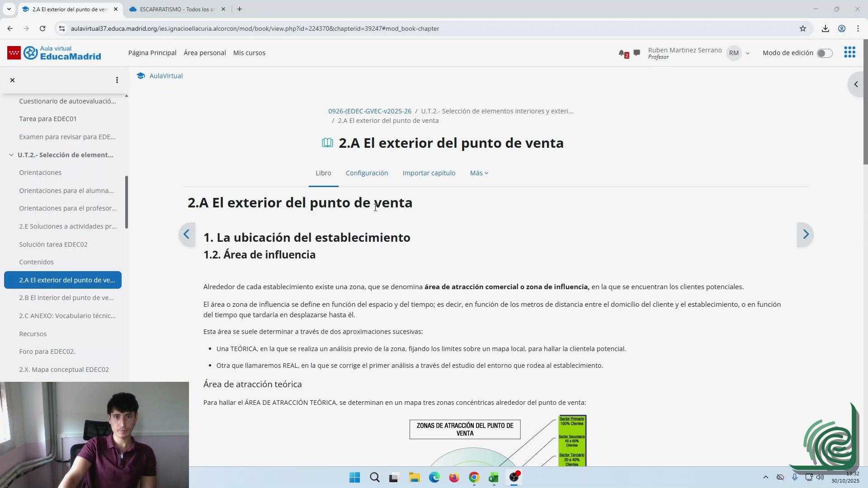Click the browser address bar URL
The height and width of the screenshot is (488, 868).
(x=255, y=28)
